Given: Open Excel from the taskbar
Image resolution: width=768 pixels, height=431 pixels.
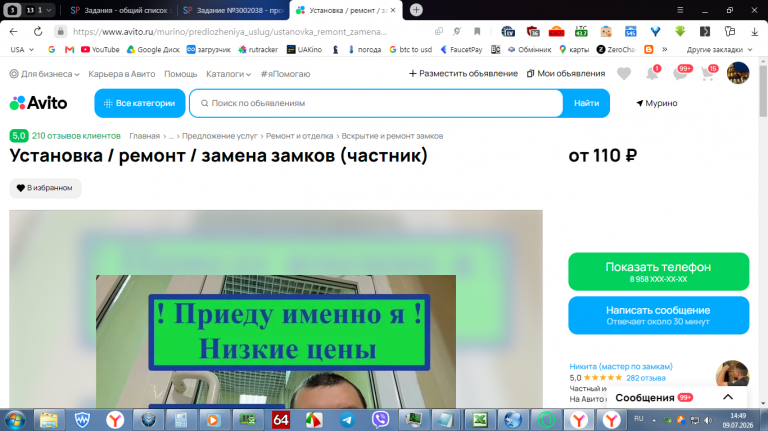Looking at the screenshot, I should (480, 420).
